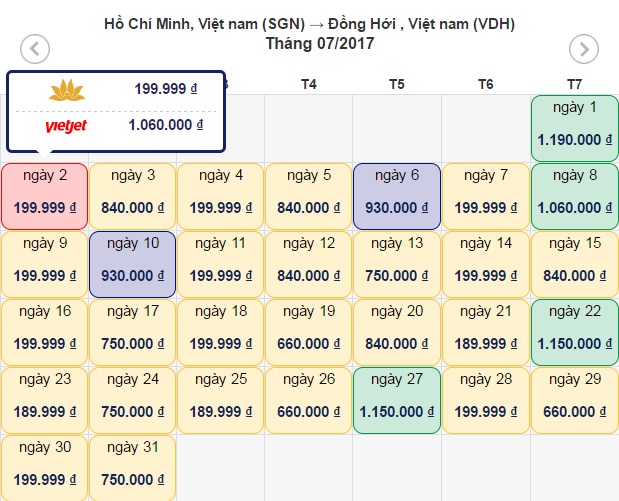Click the Vietnam Airlines lotus logo
619x501 pixels.
[66, 90]
